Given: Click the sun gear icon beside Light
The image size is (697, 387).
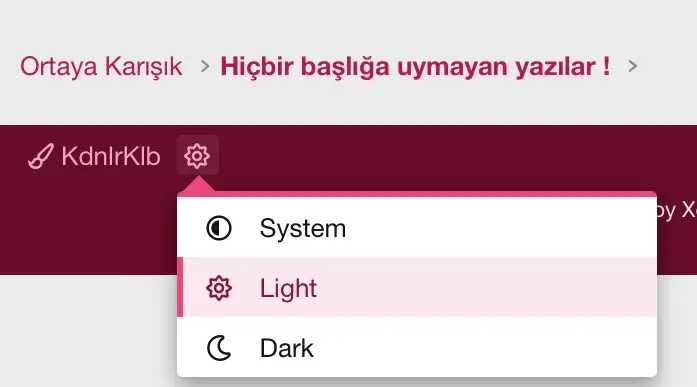Looking at the screenshot, I should click(x=219, y=288).
